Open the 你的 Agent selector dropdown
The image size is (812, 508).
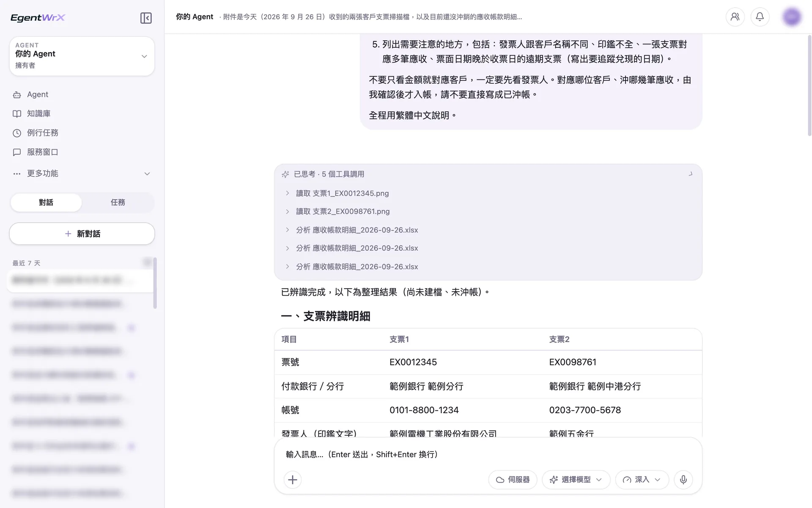(x=82, y=56)
